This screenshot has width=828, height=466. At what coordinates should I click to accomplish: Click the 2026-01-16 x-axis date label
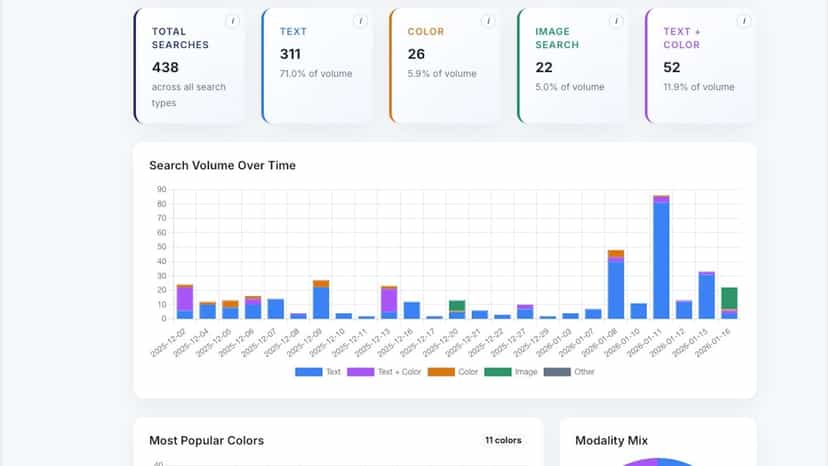tap(713, 342)
